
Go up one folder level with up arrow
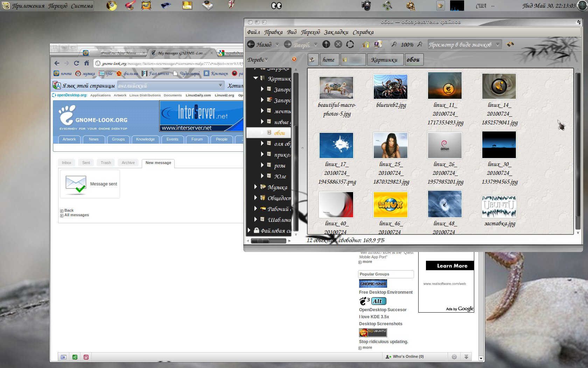tap(326, 44)
